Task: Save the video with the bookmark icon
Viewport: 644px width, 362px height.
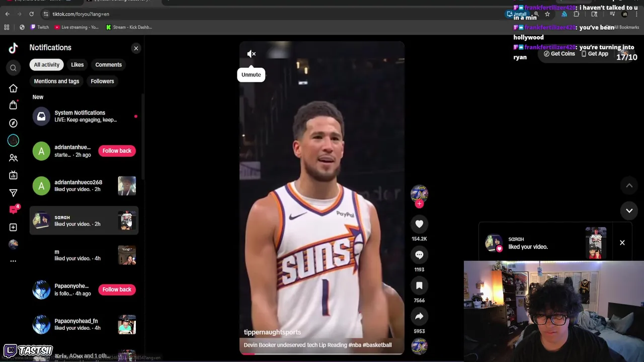Action: 419,286
